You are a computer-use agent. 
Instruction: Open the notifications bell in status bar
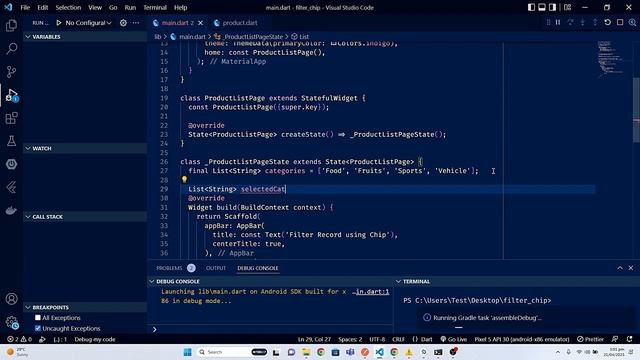click(629, 339)
